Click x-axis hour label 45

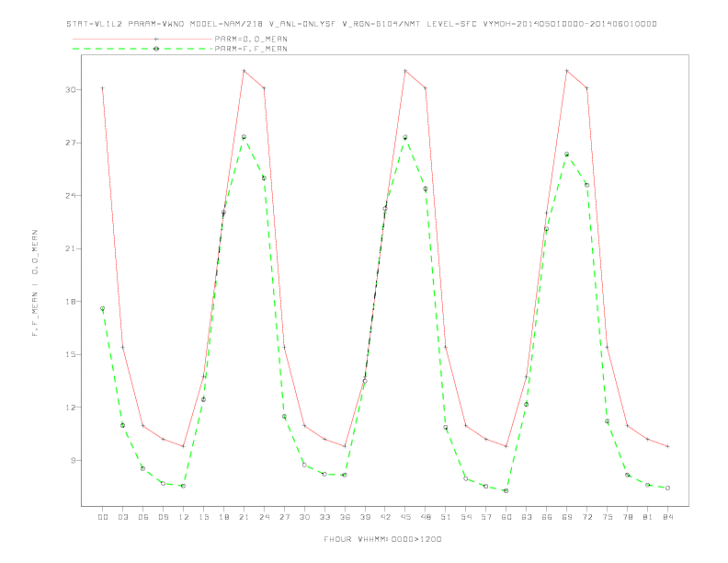405,517
